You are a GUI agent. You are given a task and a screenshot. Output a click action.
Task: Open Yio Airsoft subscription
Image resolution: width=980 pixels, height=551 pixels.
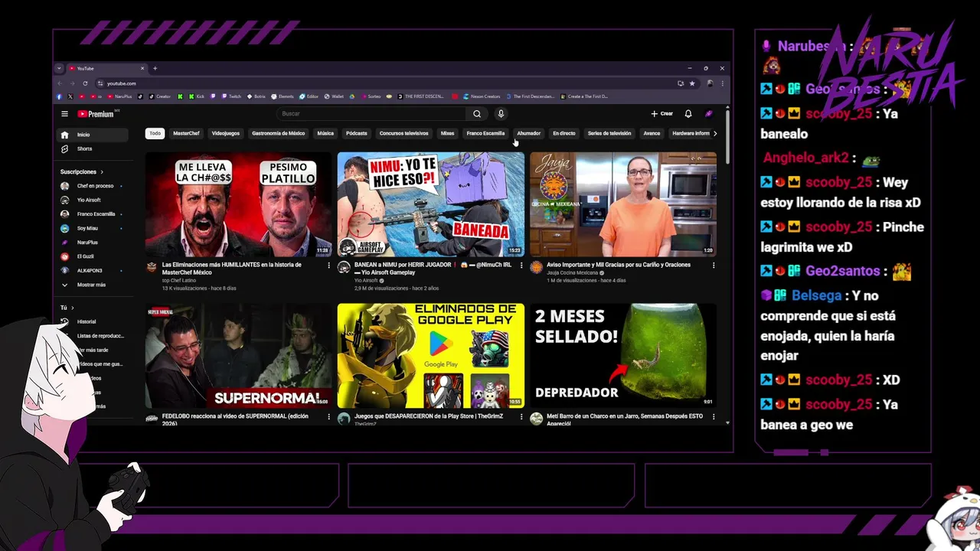[x=93, y=200]
